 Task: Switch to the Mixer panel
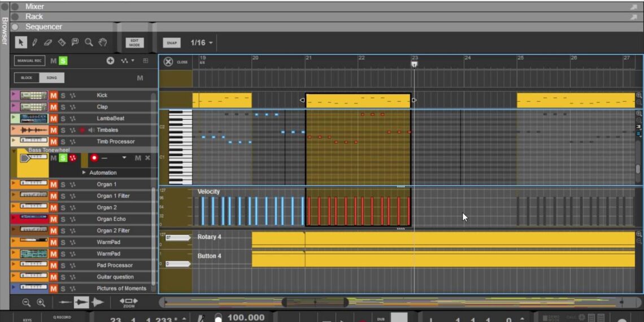pos(34,6)
